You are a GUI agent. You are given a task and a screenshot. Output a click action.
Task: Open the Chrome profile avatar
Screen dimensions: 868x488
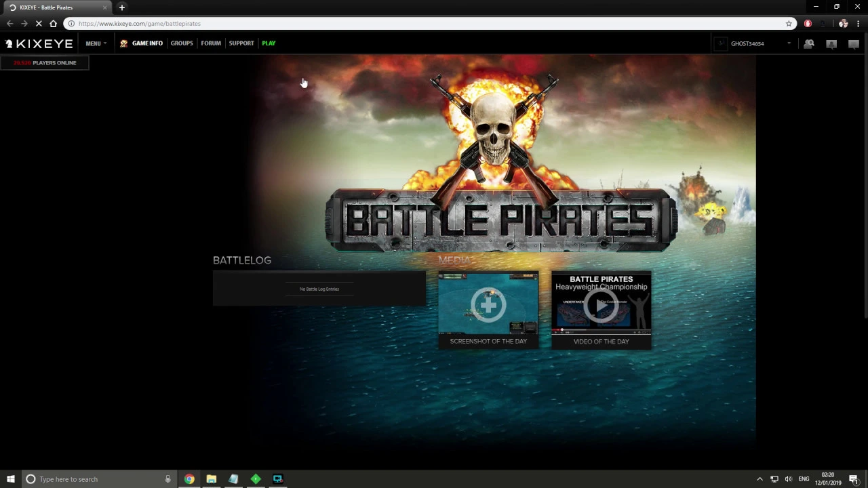(x=843, y=24)
